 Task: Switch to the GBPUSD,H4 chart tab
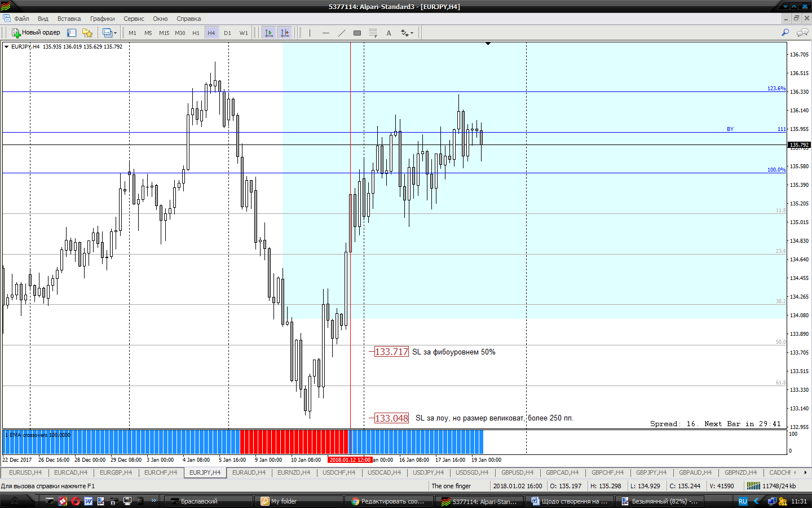coord(517,472)
